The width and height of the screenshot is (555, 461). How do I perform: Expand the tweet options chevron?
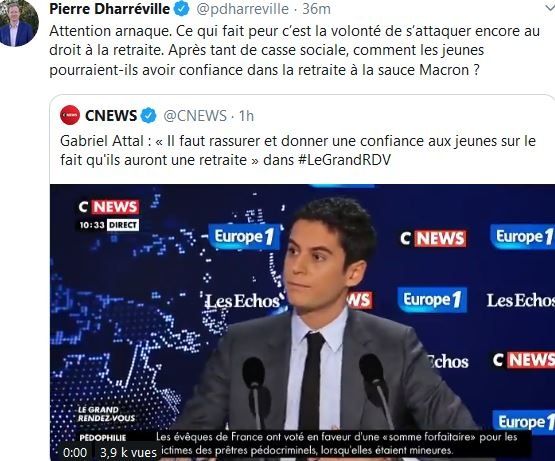click(550, 8)
